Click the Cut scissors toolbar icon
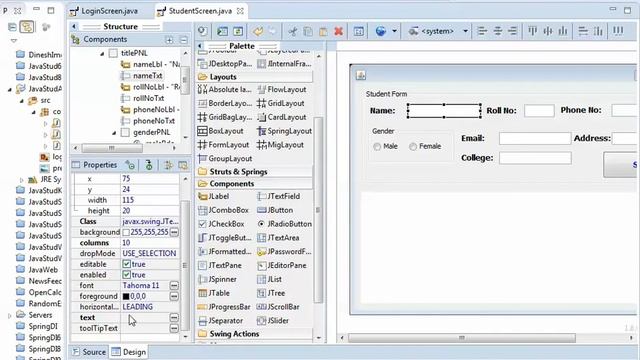This screenshot has width=640, height=360. (x=292, y=31)
